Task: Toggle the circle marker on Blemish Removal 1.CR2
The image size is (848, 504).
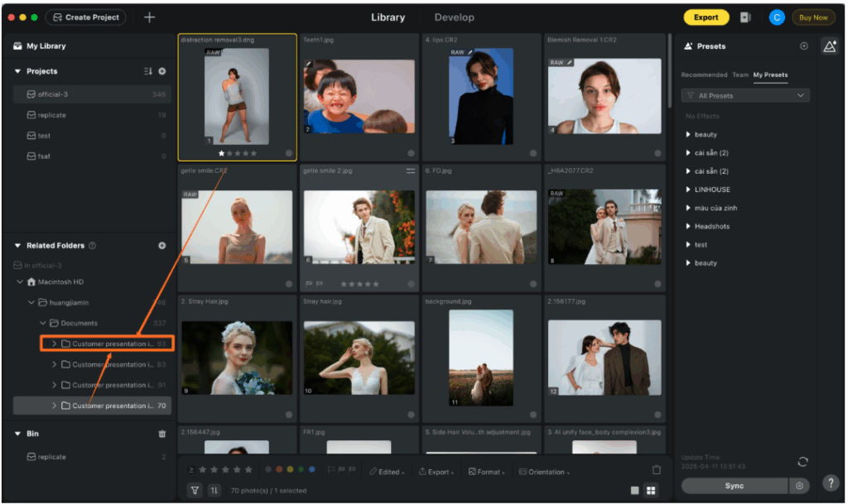Action: point(658,153)
